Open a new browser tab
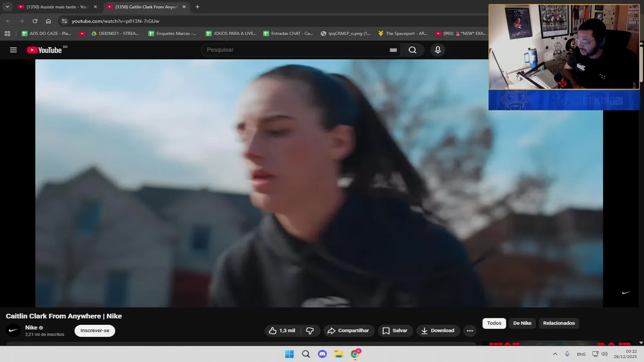 pos(197,7)
